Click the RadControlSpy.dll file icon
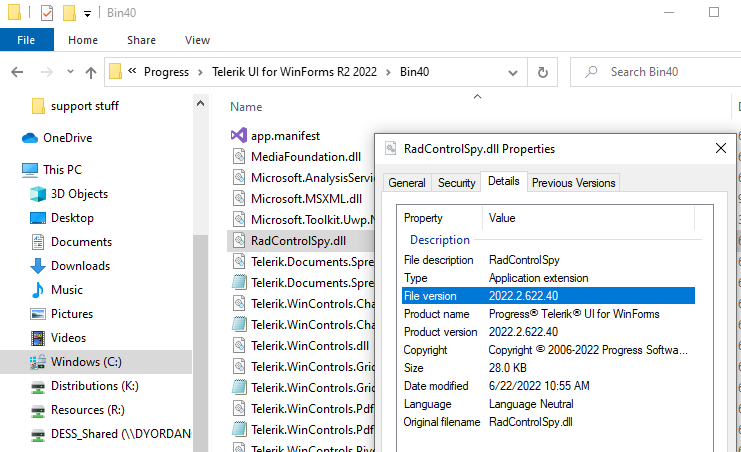This screenshot has width=741, height=452. pos(239,241)
